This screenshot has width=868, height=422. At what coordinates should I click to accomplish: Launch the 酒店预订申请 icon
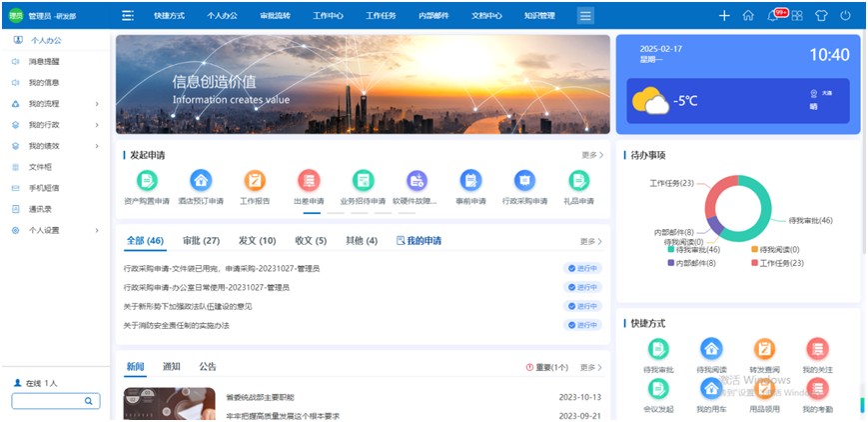pyautogui.click(x=201, y=181)
